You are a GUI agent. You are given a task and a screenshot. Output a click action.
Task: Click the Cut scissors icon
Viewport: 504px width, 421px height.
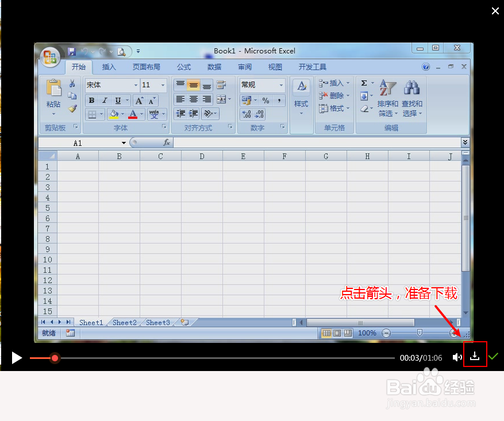72,83
